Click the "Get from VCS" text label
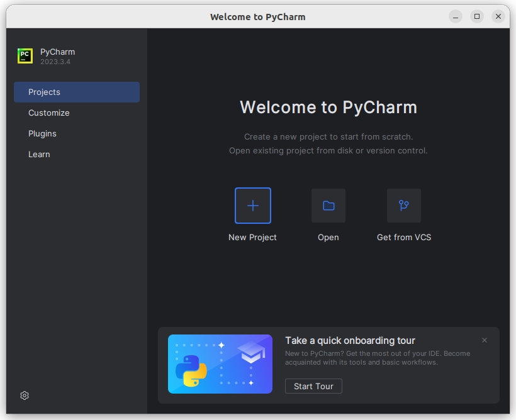 (404, 238)
